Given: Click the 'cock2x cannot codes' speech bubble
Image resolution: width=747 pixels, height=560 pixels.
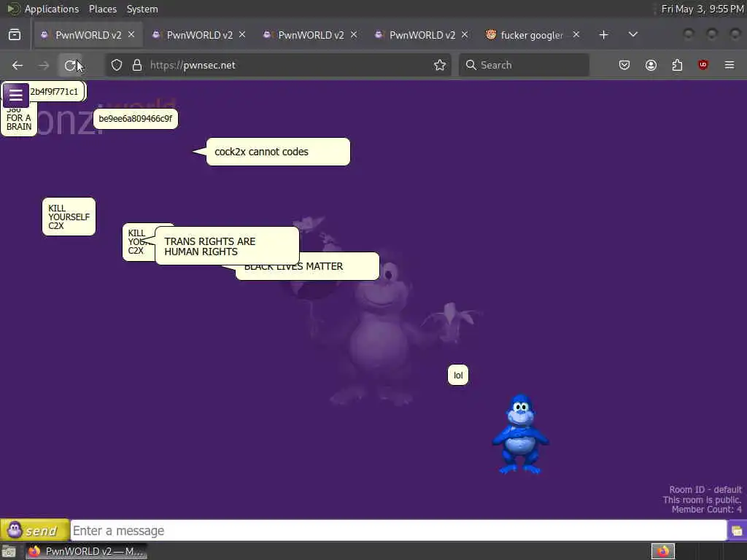Looking at the screenshot, I should 278,152.
